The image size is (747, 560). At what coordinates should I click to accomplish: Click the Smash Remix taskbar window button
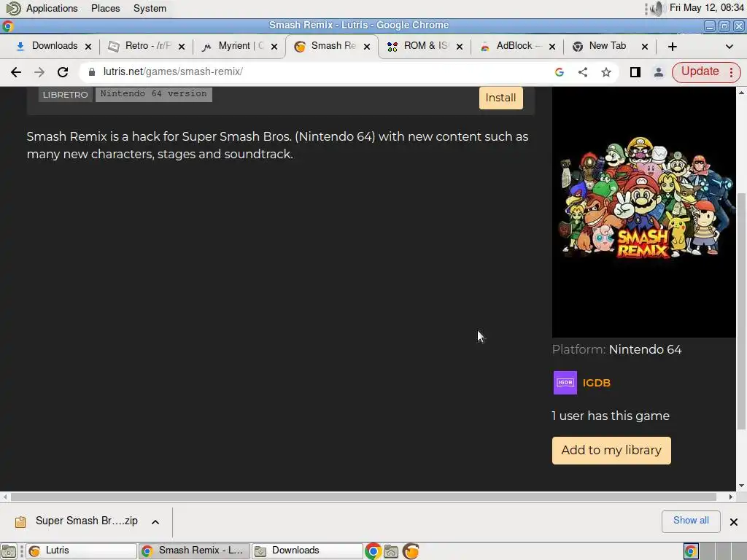click(194, 551)
